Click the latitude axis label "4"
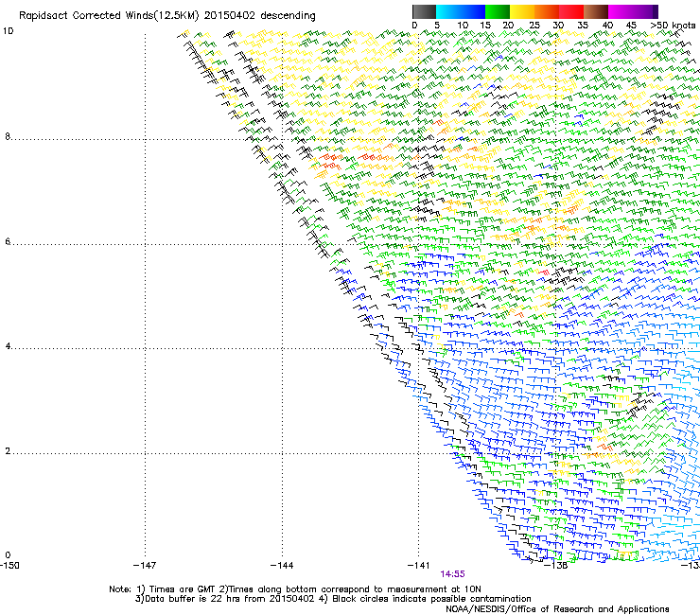Screen dimensions: 700x615 [8, 346]
